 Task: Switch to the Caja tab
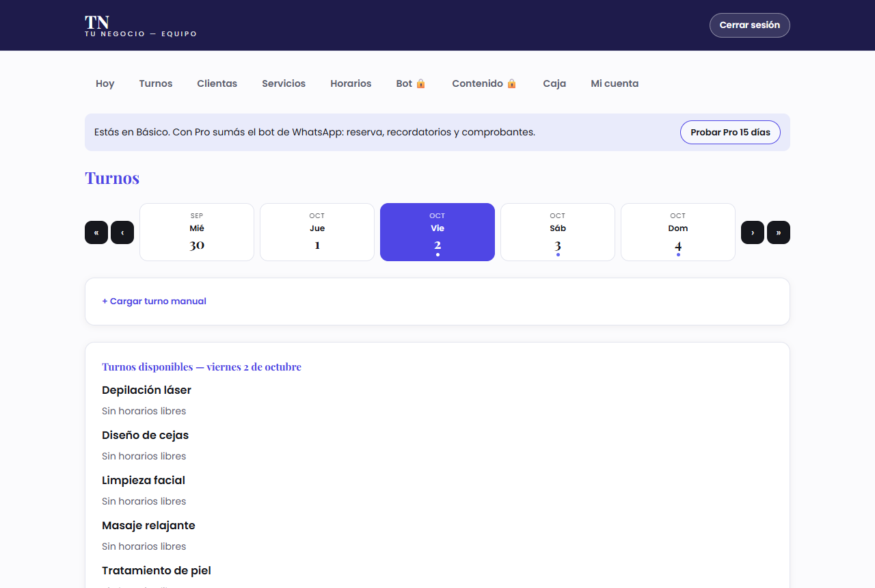point(554,83)
